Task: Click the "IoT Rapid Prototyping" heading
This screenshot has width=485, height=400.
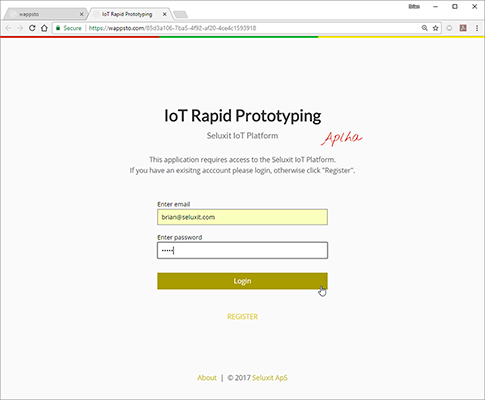Action: tap(242, 116)
